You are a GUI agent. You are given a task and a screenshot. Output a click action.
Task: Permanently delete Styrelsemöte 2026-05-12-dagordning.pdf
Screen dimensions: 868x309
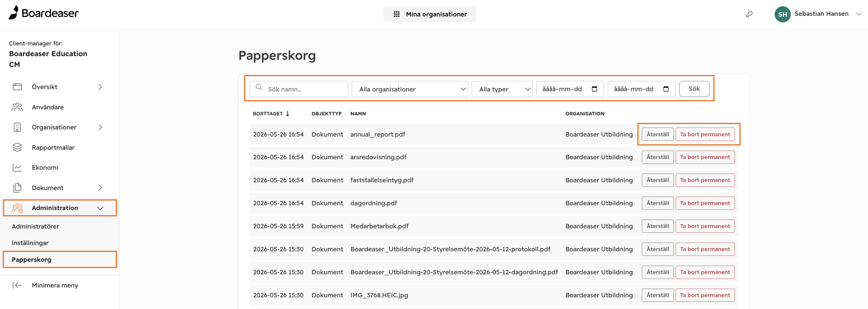click(705, 272)
